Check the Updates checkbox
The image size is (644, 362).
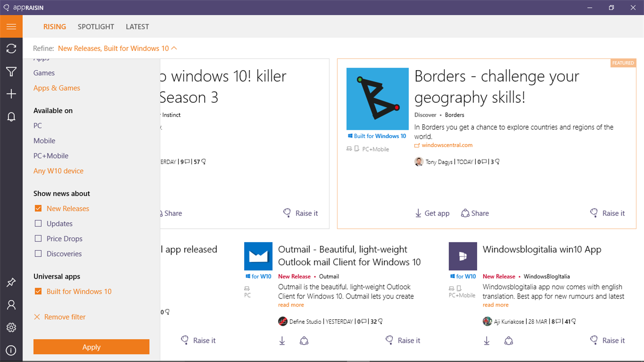(x=38, y=223)
